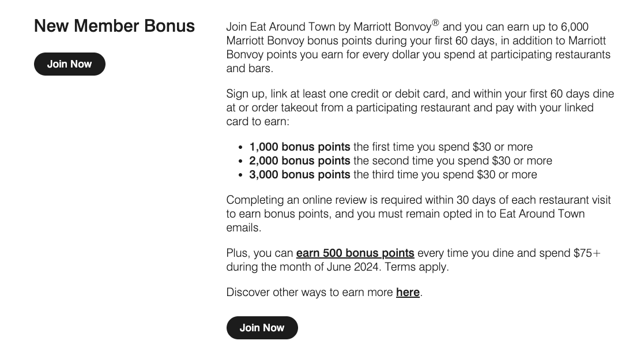Viewport: 644px width, 348px height.
Task: Click the top Join Now button
Action: (69, 63)
